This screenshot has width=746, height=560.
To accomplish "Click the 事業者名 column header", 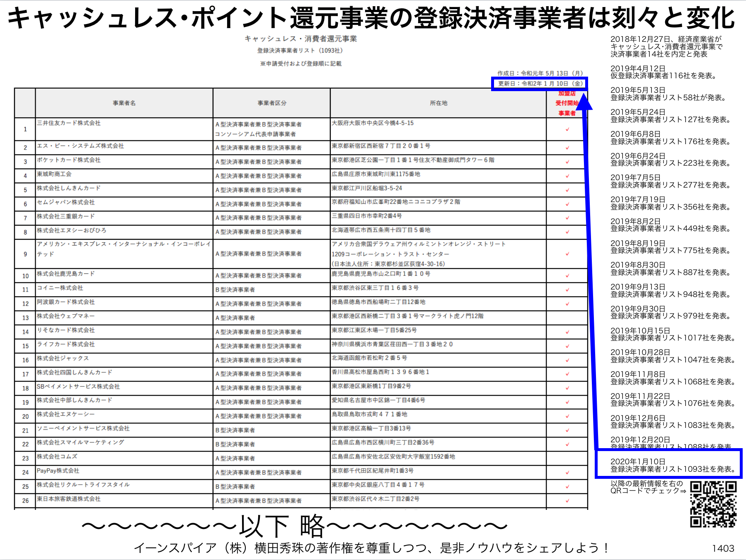I will point(124,103).
